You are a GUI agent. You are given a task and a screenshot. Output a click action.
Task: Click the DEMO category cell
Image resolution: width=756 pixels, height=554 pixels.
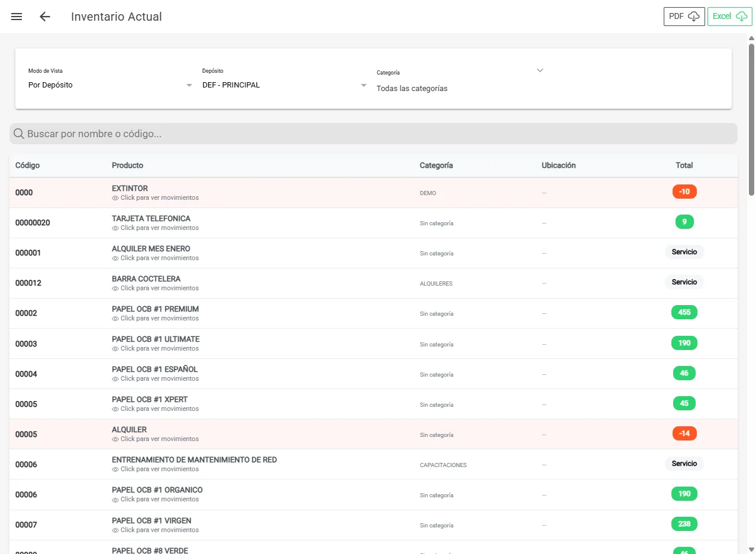(428, 193)
